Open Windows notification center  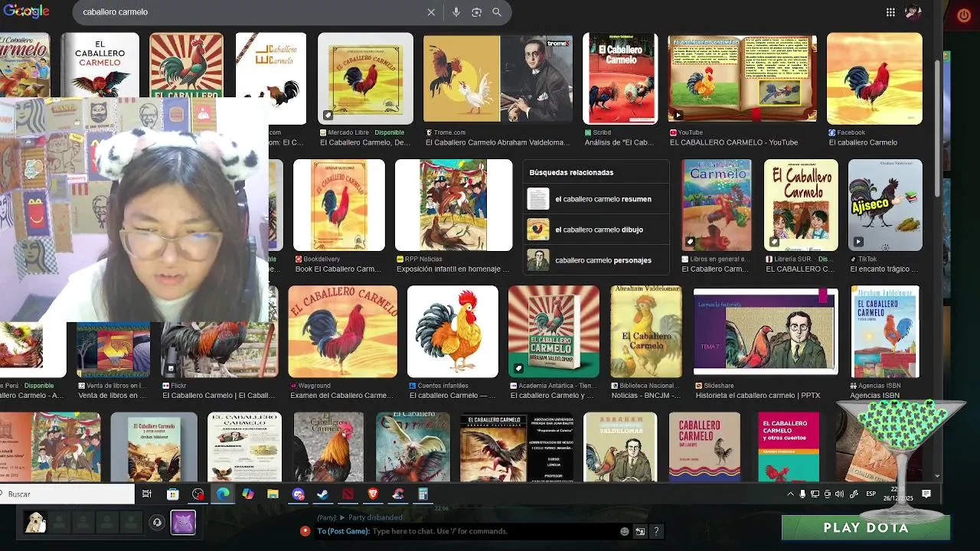tap(926, 494)
